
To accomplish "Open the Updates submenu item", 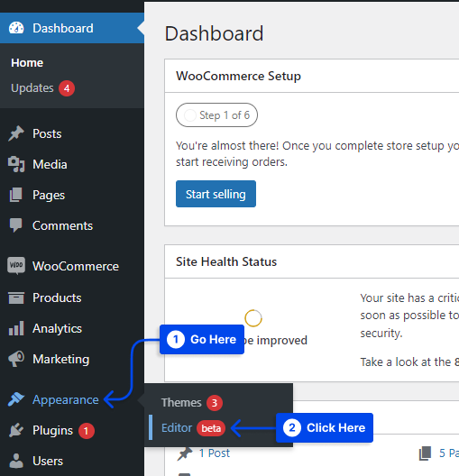I will pyautogui.click(x=32, y=88).
